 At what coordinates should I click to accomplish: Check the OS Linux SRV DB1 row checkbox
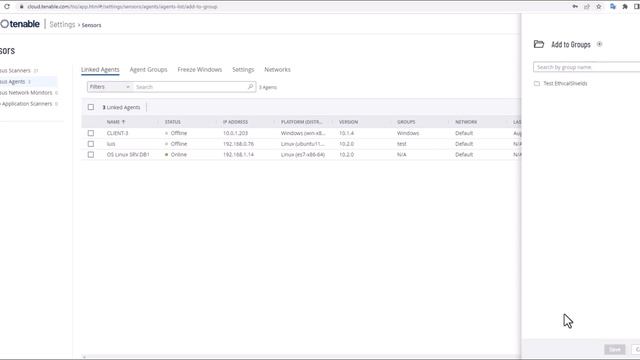tap(91, 154)
